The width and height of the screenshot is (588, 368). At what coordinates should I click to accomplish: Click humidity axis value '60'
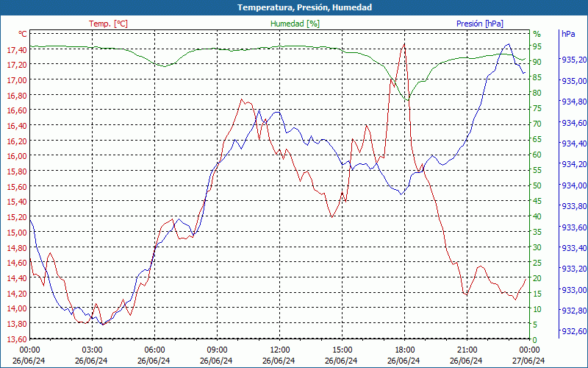click(x=537, y=155)
